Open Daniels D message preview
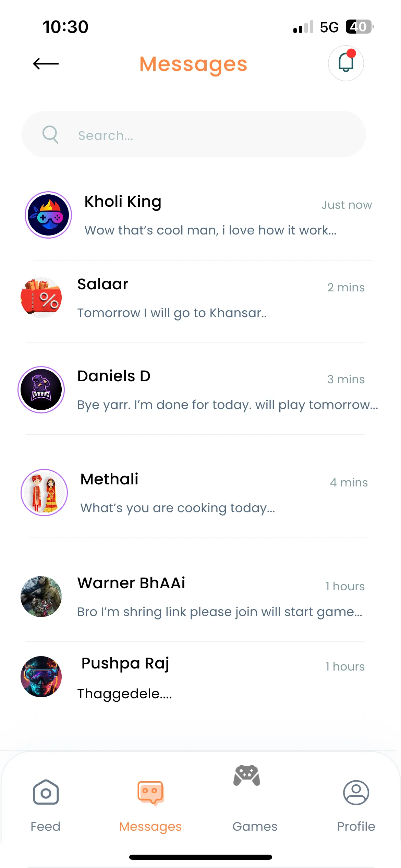401x868 pixels. (x=228, y=405)
